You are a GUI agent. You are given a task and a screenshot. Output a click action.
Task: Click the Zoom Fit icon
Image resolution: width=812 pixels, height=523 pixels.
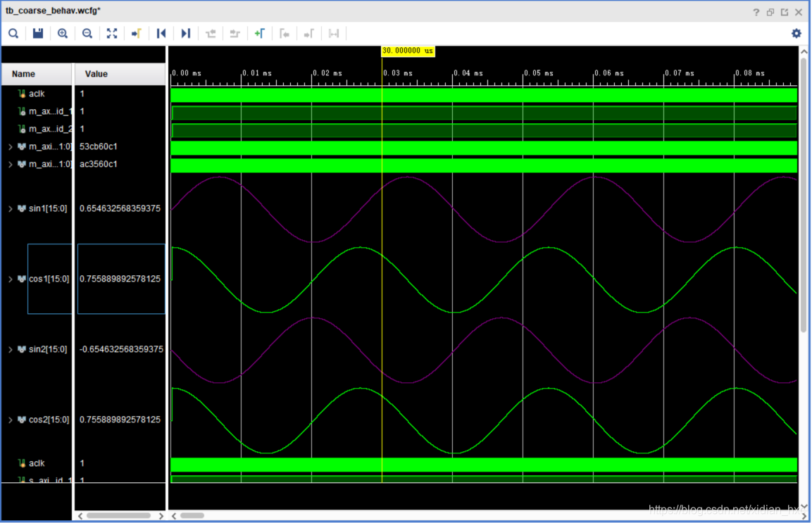(x=112, y=34)
